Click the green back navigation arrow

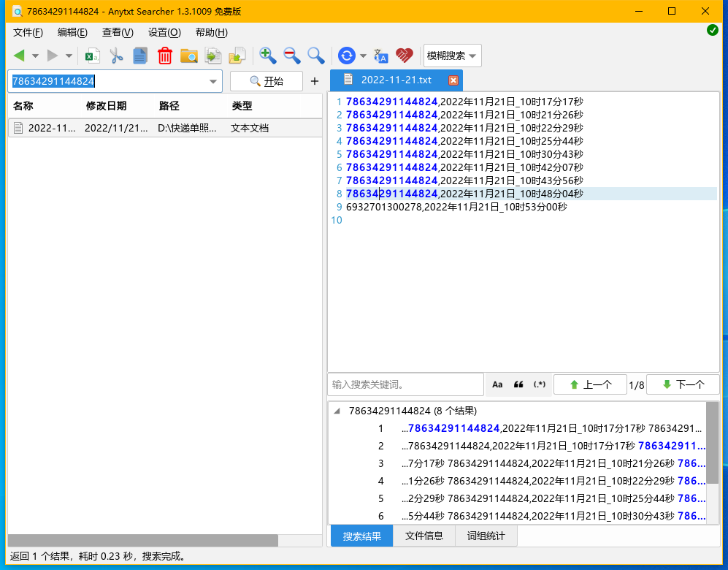pos(19,56)
